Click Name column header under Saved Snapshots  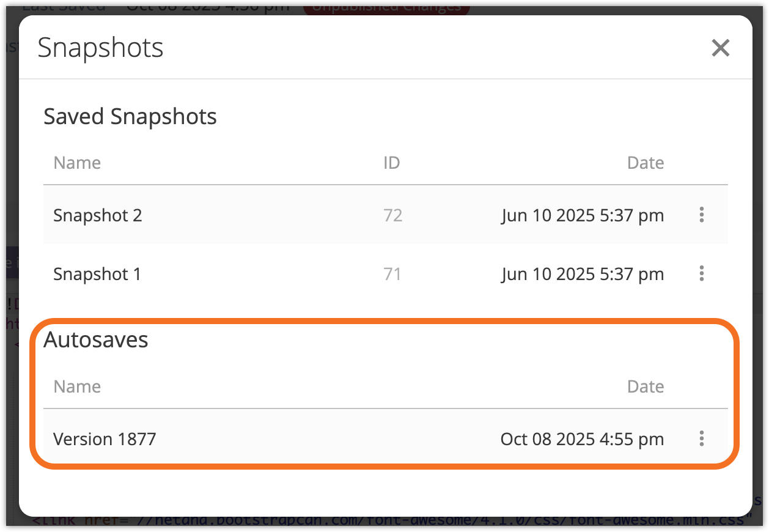pyautogui.click(x=77, y=163)
